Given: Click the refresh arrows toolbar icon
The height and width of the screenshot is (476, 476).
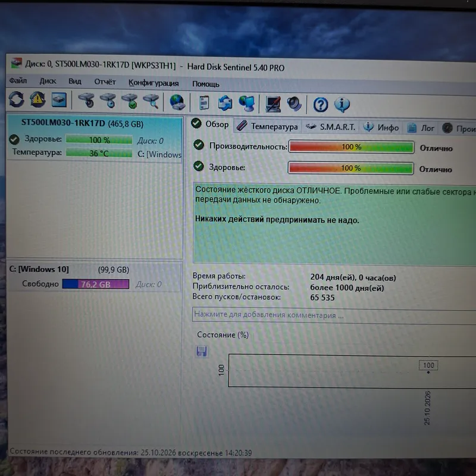Looking at the screenshot, I should point(16,99).
